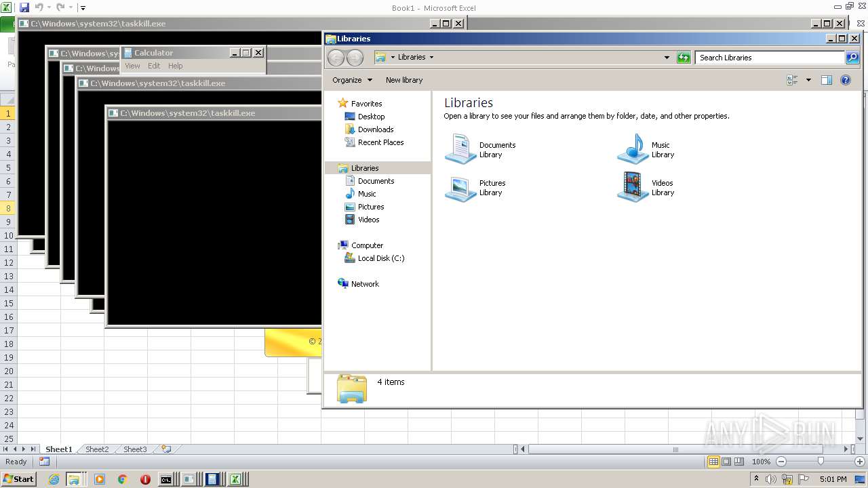Open Customize Quick Access Toolbar dropdown

[x=83, y=7]
